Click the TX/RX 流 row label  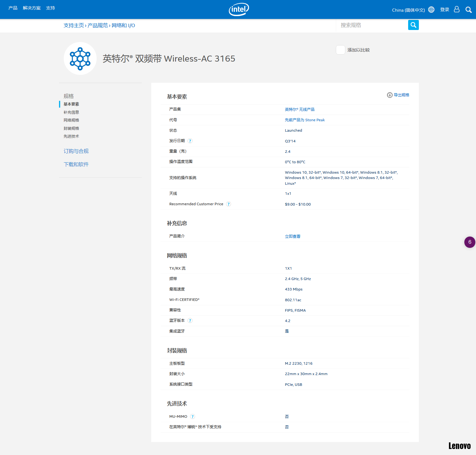pyautogui.click(x=177, y=268)
